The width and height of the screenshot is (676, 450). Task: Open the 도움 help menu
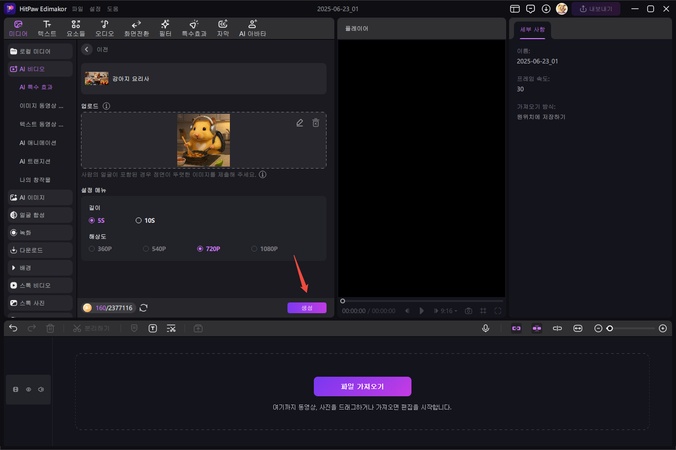click(113, 9)
